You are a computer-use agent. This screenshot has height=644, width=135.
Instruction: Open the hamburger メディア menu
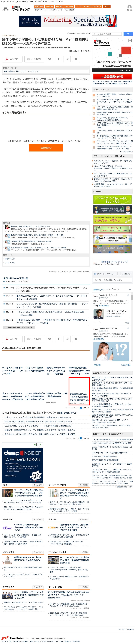tap(5, 8)
